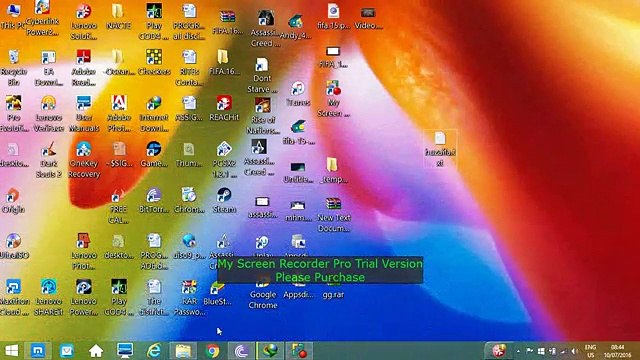Select the Lenovo VeriFace icon
The image size is (640, 360).
pos(49,114)
